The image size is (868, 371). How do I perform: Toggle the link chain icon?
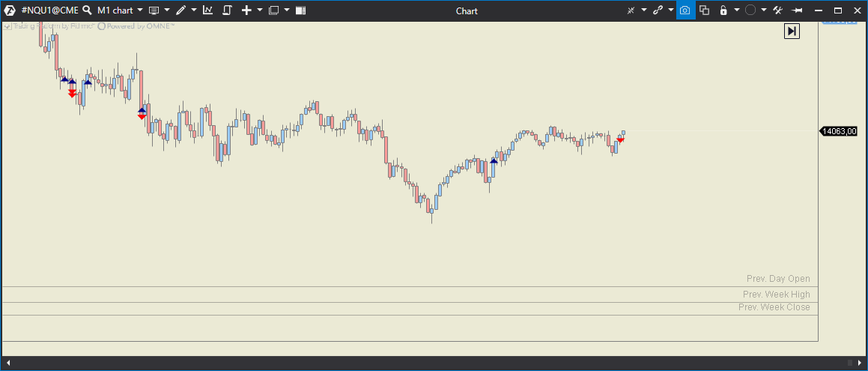pyautogui.click(x=658, y=10)
